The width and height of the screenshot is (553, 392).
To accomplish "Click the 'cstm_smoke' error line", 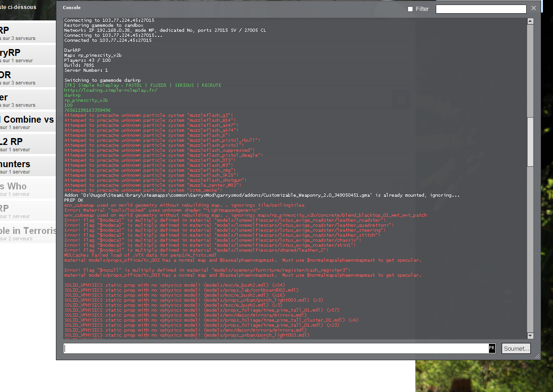I will pos(143,190).
